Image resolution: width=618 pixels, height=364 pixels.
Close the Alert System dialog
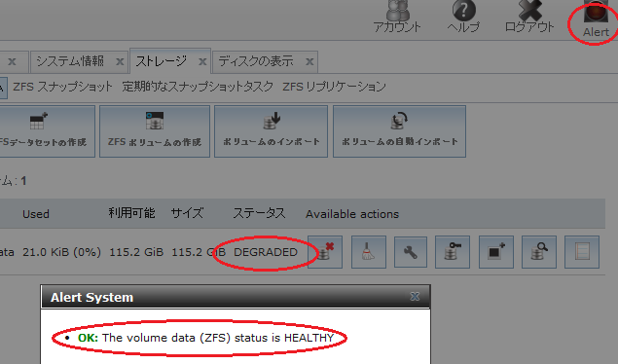[415, 297]
